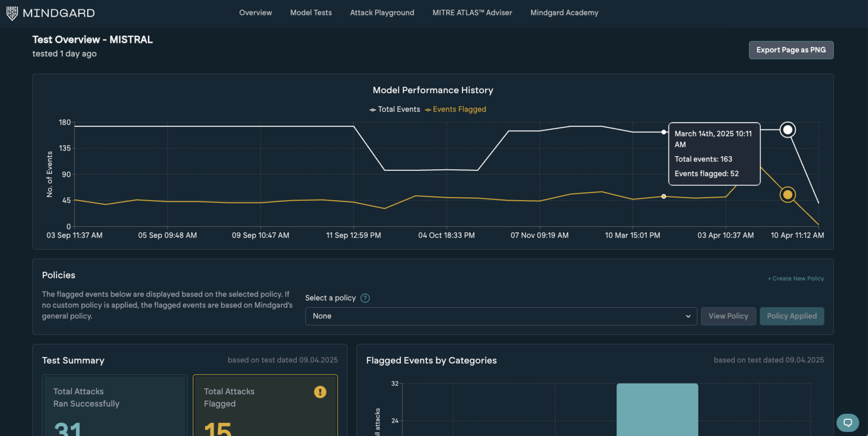
Task: Click the teal bar in the category chart
Action: tap(657, 410)
